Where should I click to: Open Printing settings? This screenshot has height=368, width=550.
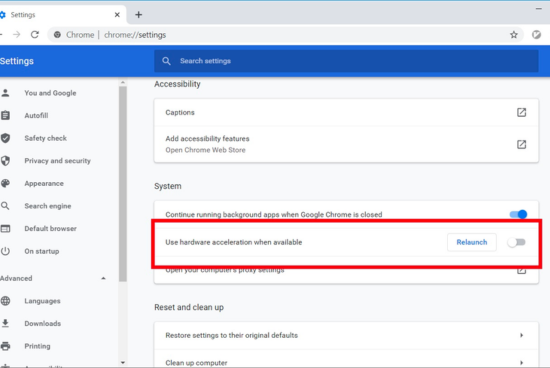click(x=37, y=346)
